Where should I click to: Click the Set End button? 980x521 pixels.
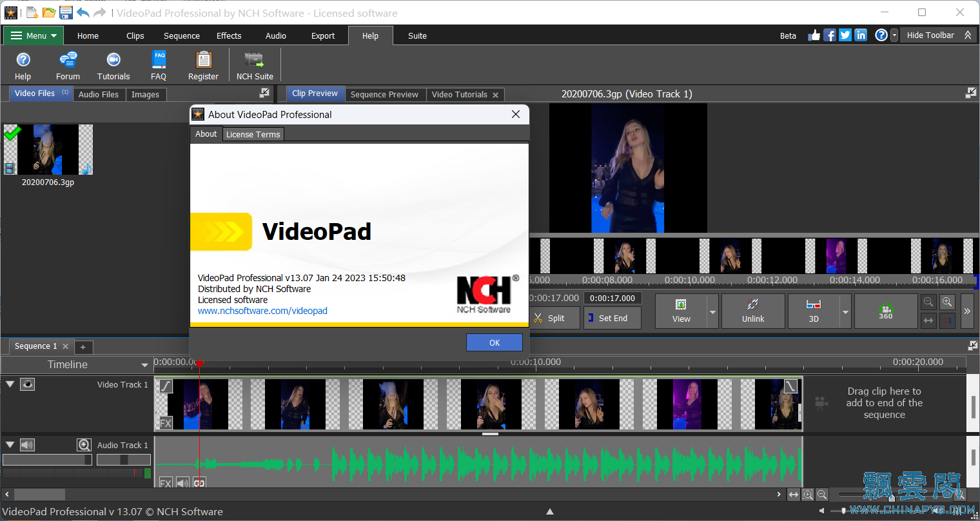point(612,318)
